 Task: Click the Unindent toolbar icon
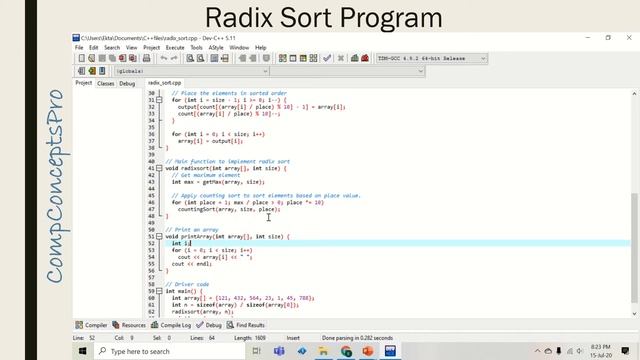tap(253, 58)
